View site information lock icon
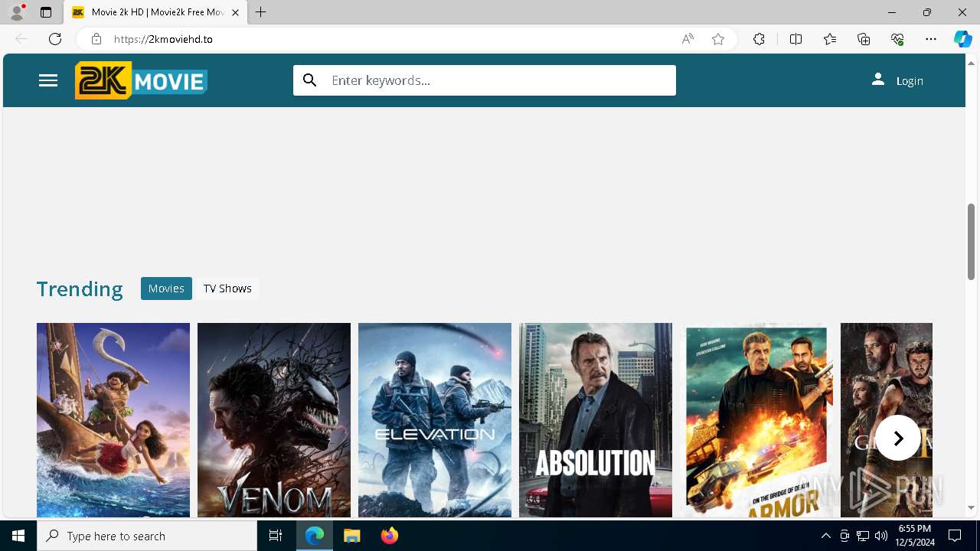980x551 pixels. (96, 39)
